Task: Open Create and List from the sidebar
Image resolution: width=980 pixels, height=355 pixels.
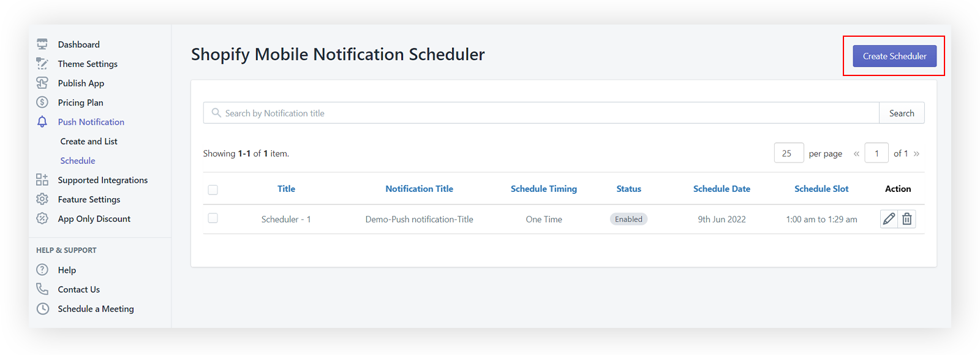Action: 88,141
